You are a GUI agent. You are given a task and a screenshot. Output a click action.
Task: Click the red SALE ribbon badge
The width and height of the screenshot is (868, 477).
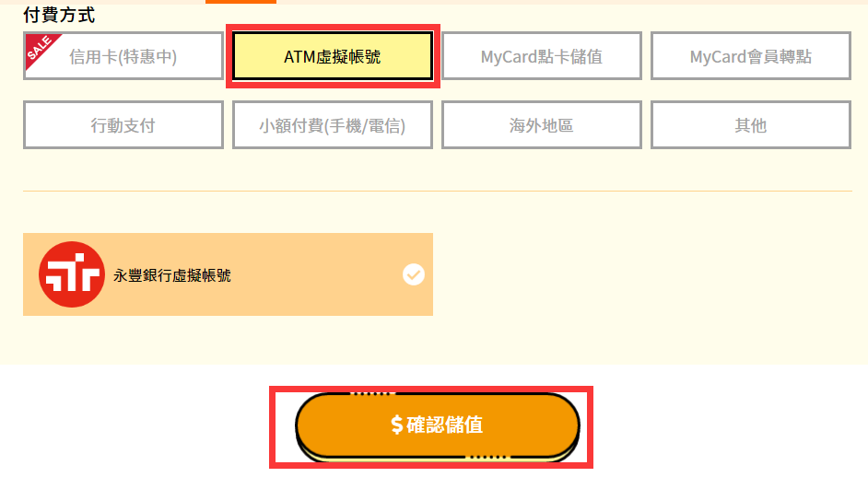[x=40, y=49]
